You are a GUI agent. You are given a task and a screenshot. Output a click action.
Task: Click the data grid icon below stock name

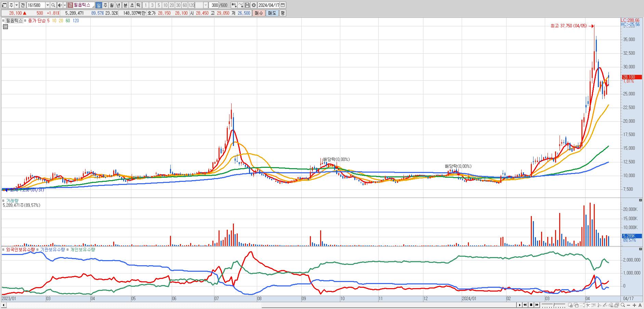(5, 26)
